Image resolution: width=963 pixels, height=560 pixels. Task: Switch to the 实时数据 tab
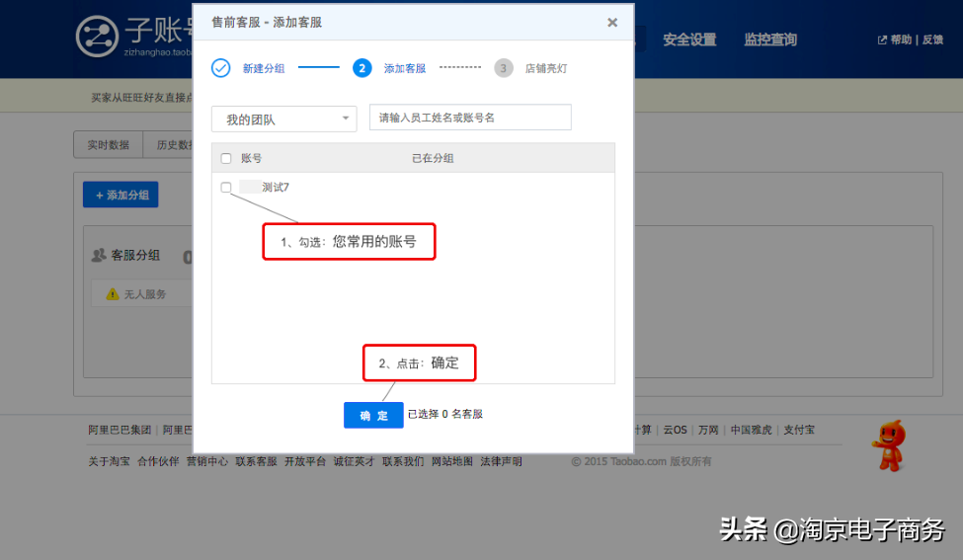(108, 145)
